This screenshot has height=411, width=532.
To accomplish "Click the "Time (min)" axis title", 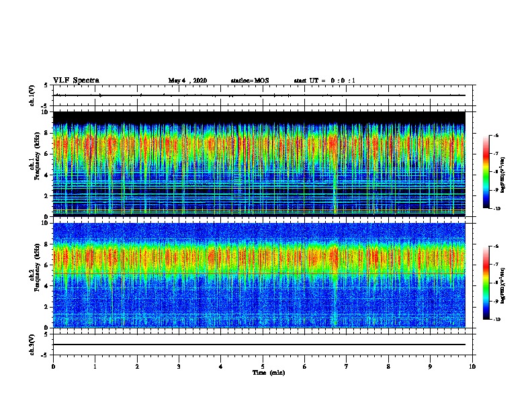I will coord(269,373).
